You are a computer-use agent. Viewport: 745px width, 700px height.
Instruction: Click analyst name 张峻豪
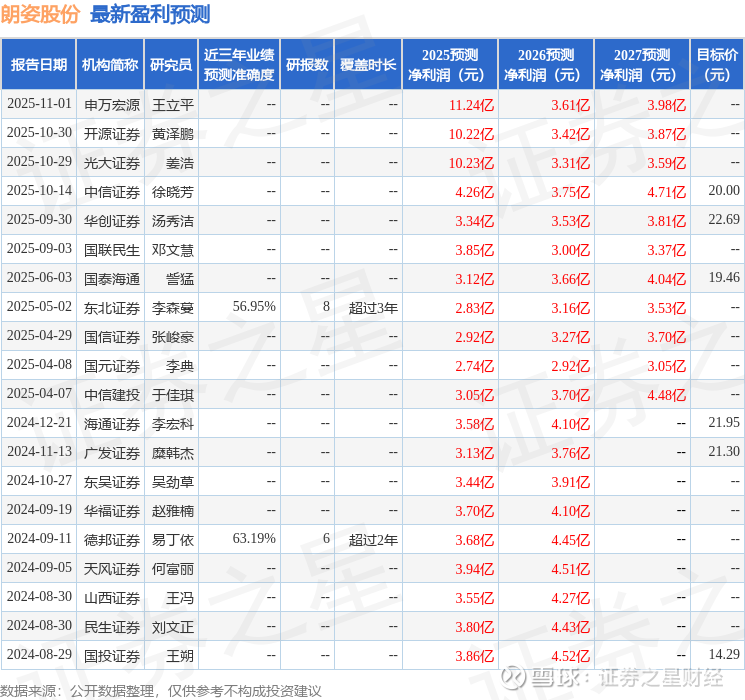(173, 337)
